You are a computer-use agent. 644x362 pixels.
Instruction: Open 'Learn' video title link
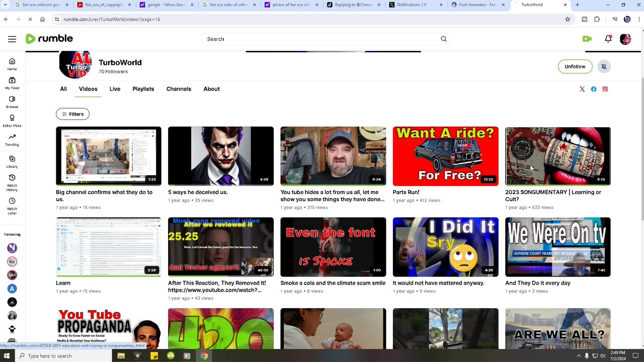click(63, 283)
